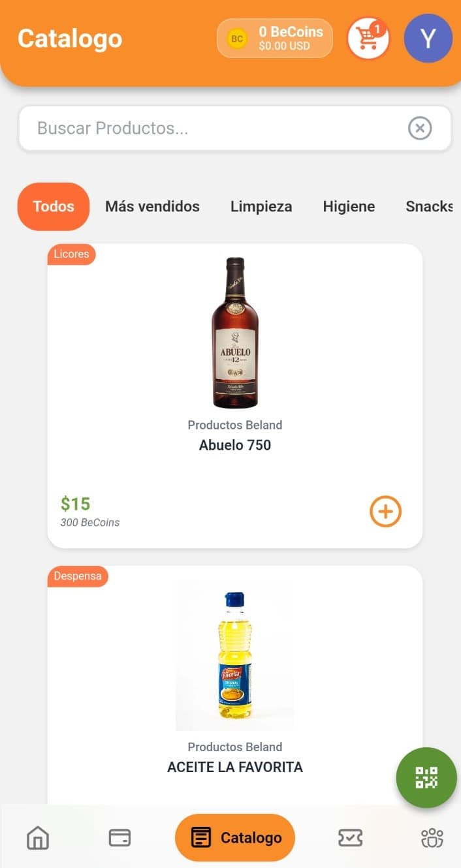Open the Abuelo 750 product image
Image resolution: width=461 pixels, height=868 pixels.
pos(235,332)
